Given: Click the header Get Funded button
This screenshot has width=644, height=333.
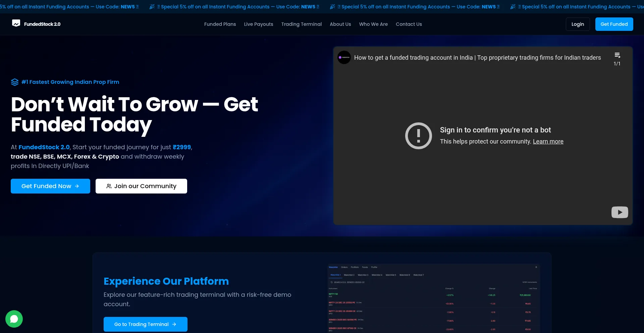Looking at the screenshot, I should [x=614, y=24].
